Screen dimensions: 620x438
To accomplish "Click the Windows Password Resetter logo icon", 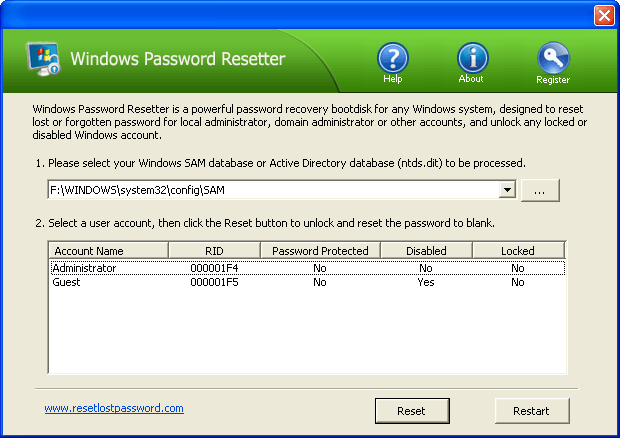I will coord(43,59).
